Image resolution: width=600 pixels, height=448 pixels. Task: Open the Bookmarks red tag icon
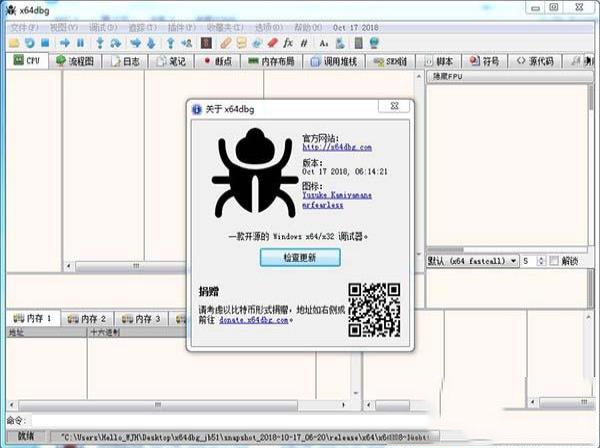click(x=272, y=43)
